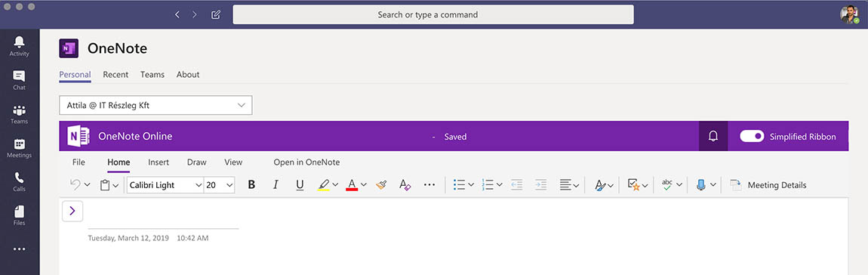Expand the Attila @ IT Részleg Kft notebook dropdown
868x275 pixels.
click(242, 105)
